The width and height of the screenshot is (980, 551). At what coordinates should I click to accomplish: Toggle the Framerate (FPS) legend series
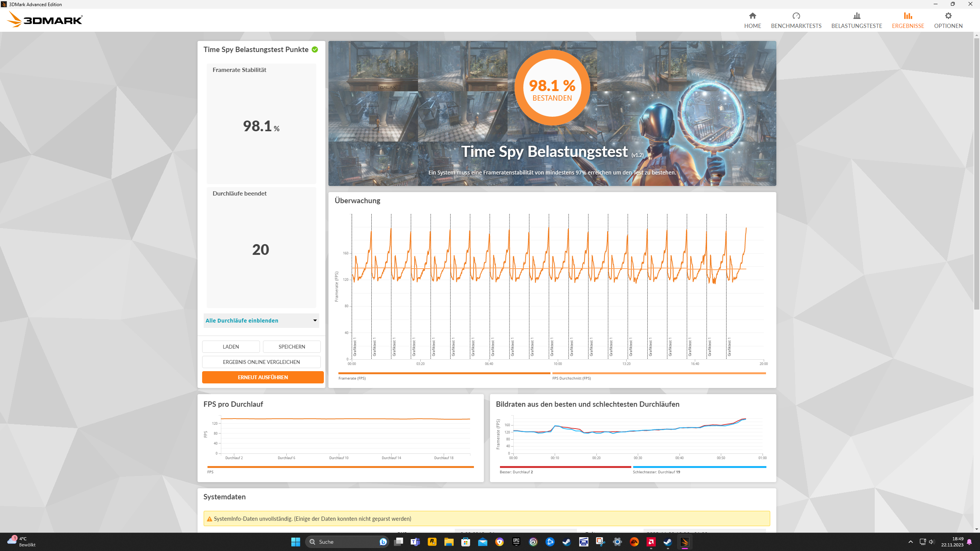pyautogui.click(x=352, y=378)
